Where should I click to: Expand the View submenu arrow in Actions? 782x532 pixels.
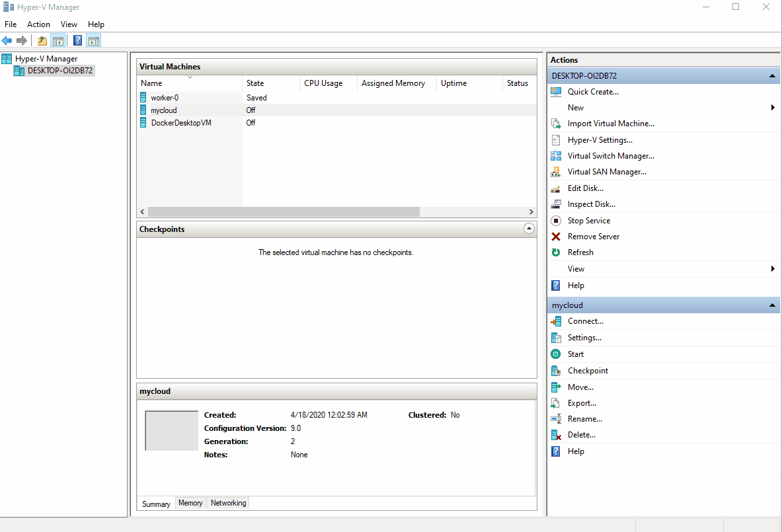(773, 269)
